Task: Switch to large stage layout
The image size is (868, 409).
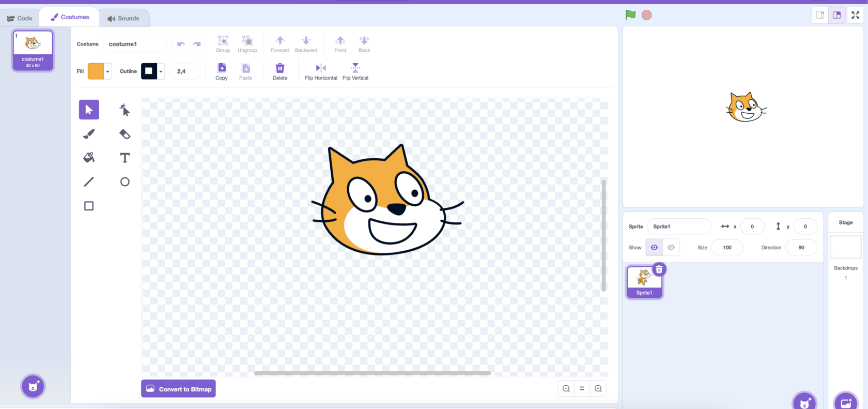Action: click(837, 15)
